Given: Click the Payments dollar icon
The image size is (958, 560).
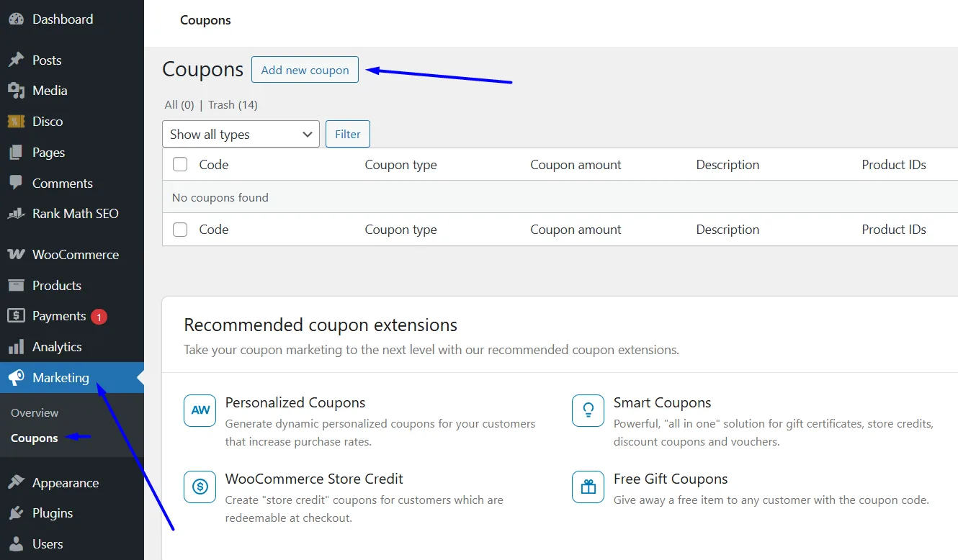Looking at the screenshot, I should (x=16, y=316).
